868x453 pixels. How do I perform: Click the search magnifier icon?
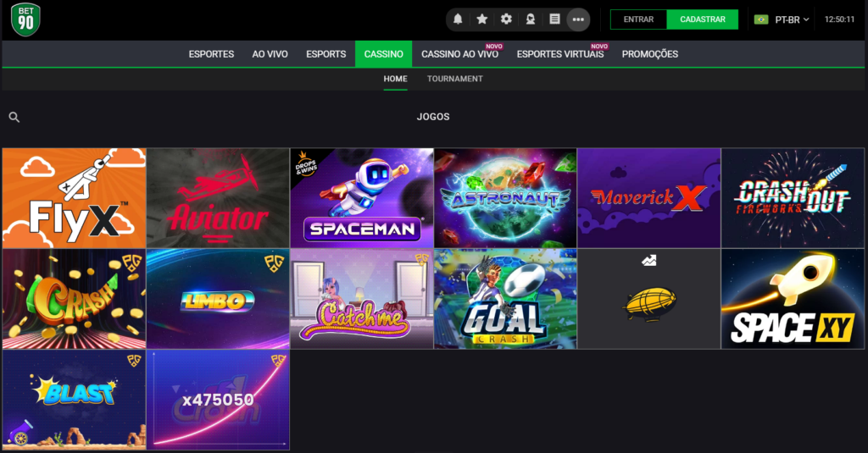[14, 117]
